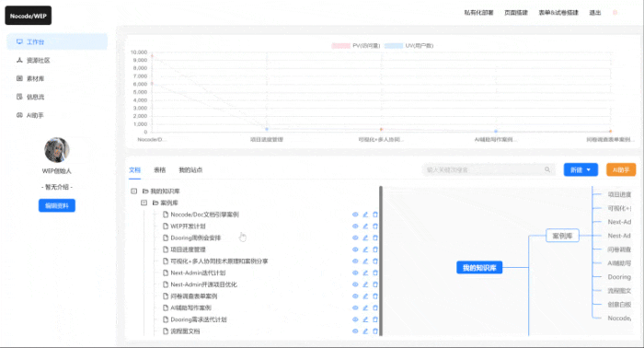Click the Nocode/WEP logo
Viewport: 644px width, 348px height.
[x=29, y=16]
